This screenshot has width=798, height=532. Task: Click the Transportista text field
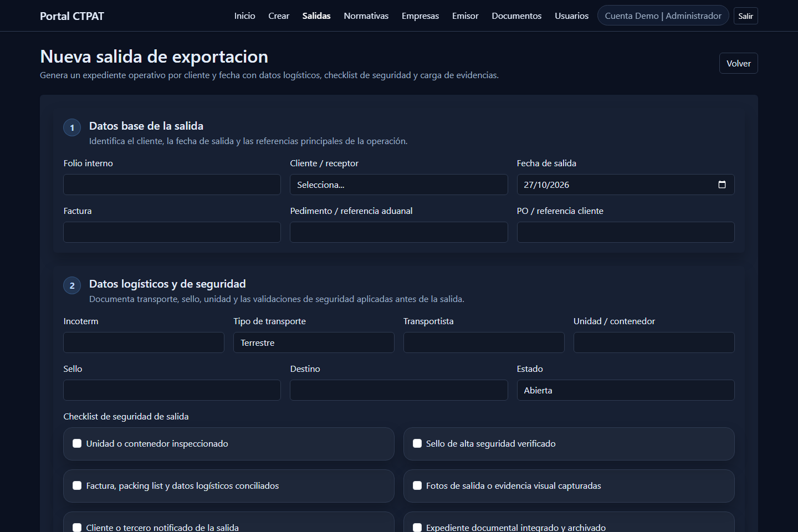[x=484, y=342]
